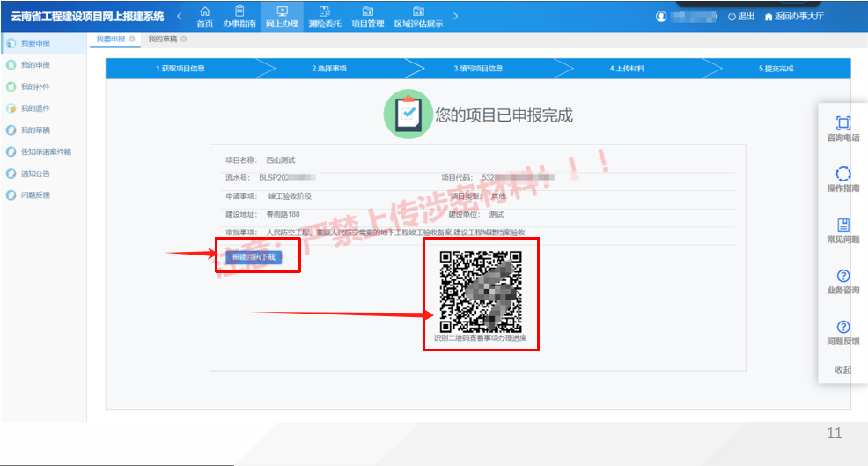Close the 我要申报 tab
This screenshot has height=466, width=868.
(132, 40)
